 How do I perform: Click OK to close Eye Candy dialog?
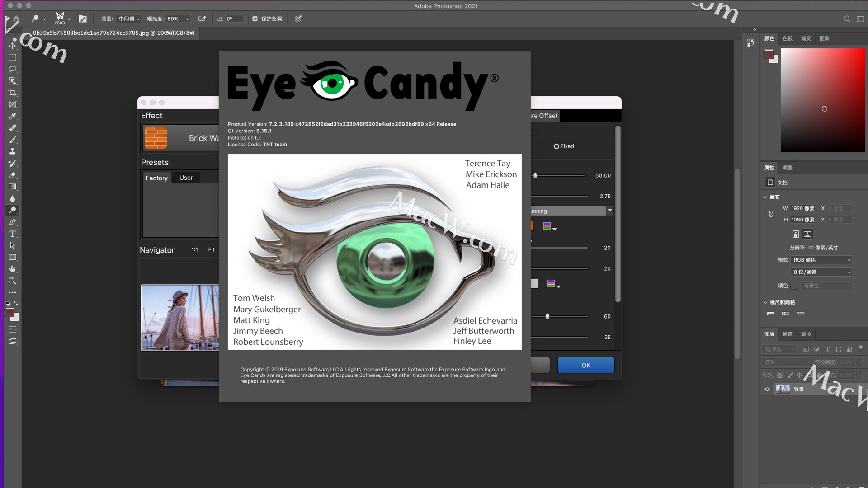tap(586, 365)
